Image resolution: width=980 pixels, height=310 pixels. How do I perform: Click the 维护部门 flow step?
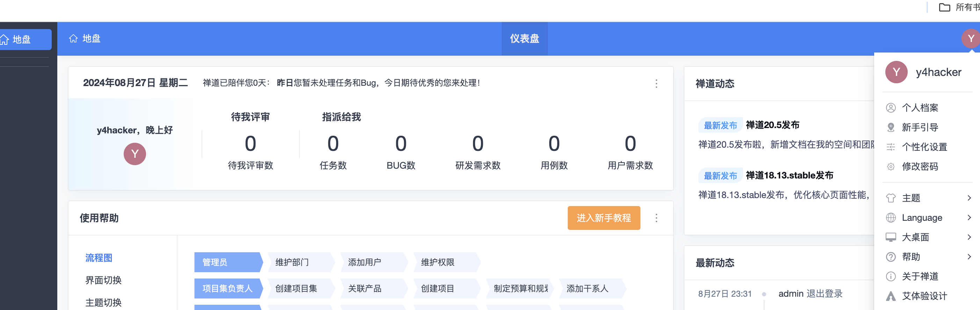[x=292, y=262]
